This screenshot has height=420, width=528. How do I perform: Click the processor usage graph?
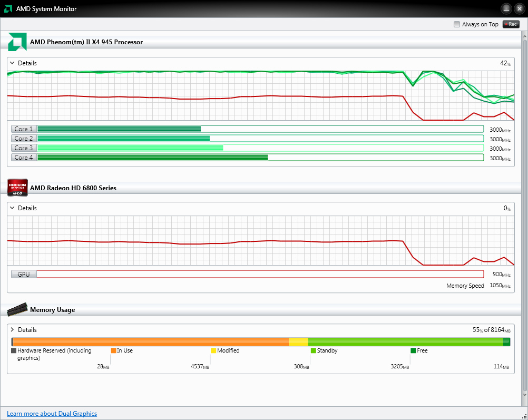coord(261,95)
